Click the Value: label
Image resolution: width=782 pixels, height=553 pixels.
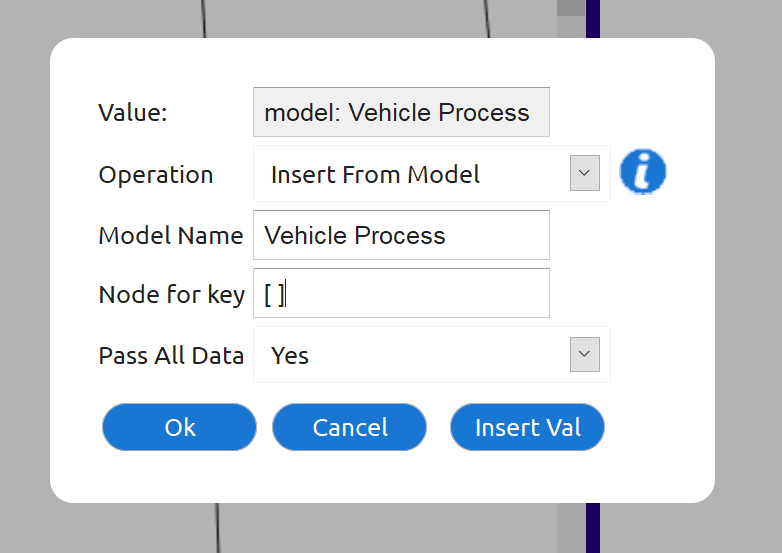(x=132, y=112)
